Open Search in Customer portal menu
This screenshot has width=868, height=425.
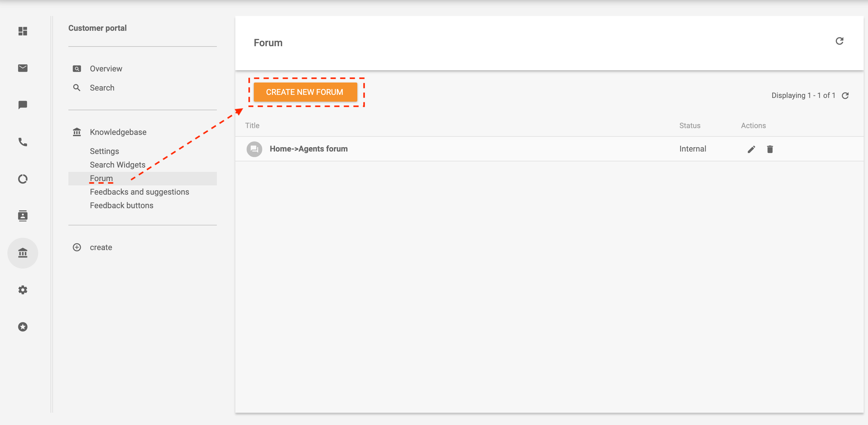click(102, 88)
